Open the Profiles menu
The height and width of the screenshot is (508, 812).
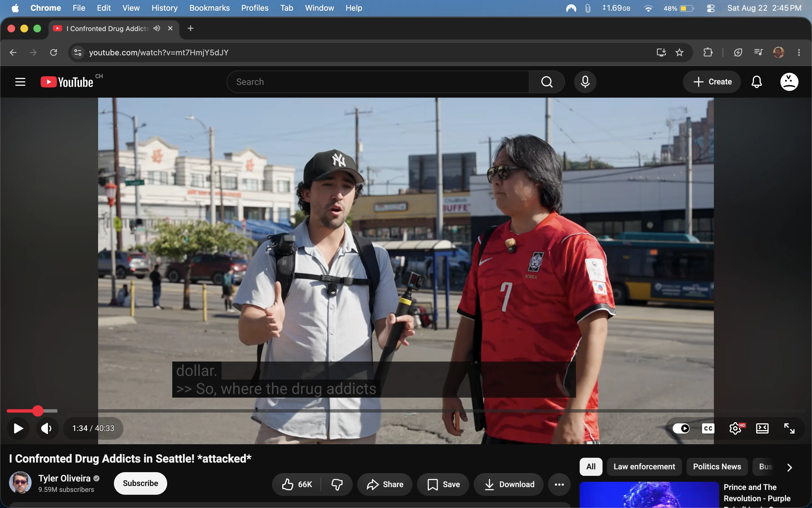(x=255, y=8)
